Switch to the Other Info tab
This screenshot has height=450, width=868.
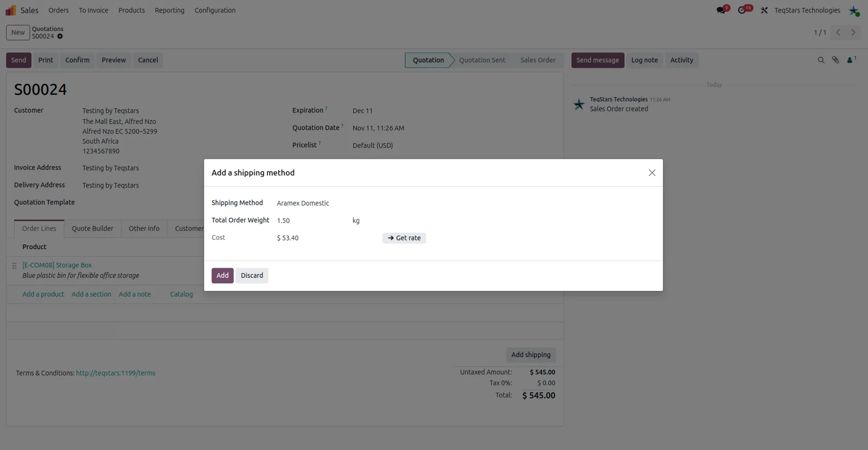click(x=144, y=229)
